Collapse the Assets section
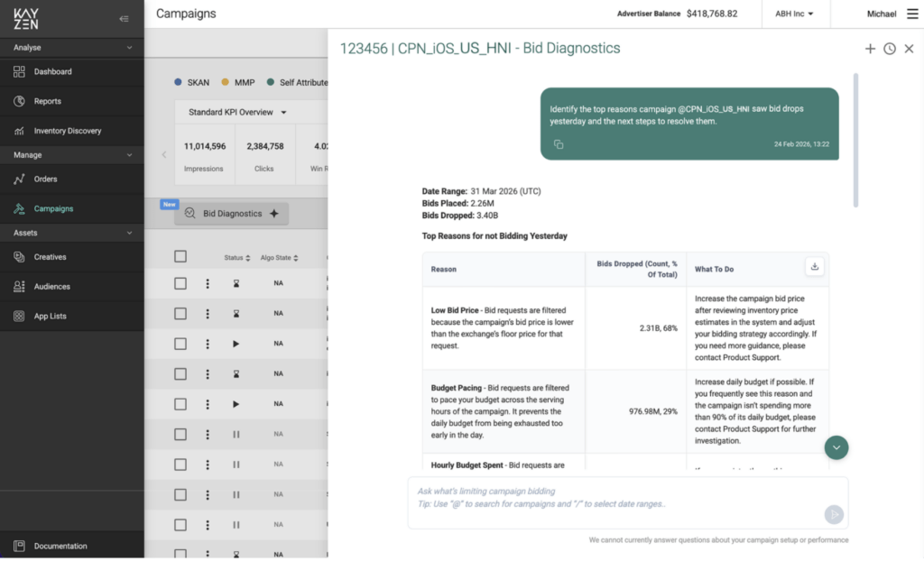The height and width of the screenshot is (561, 924). pos(129,233)
